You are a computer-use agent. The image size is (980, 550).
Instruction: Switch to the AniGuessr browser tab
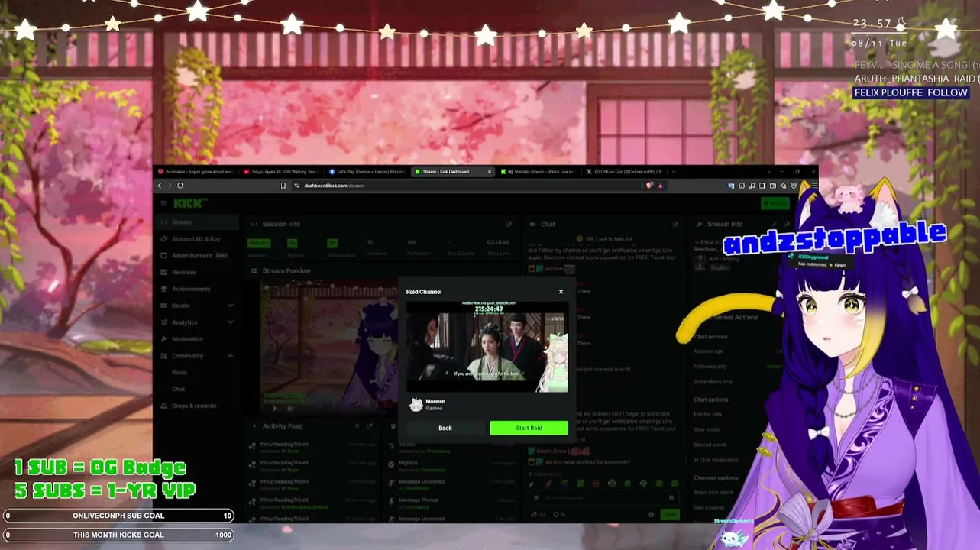(195, 172)
